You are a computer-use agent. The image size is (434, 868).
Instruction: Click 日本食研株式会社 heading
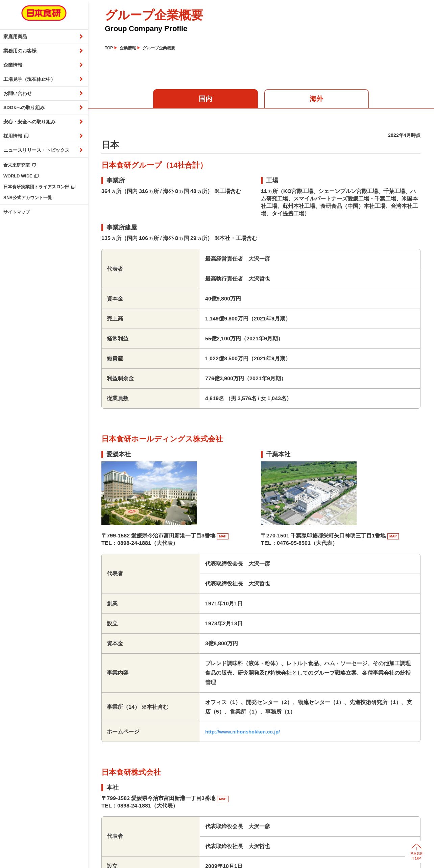pyautogui.click(x=131, y=772)
